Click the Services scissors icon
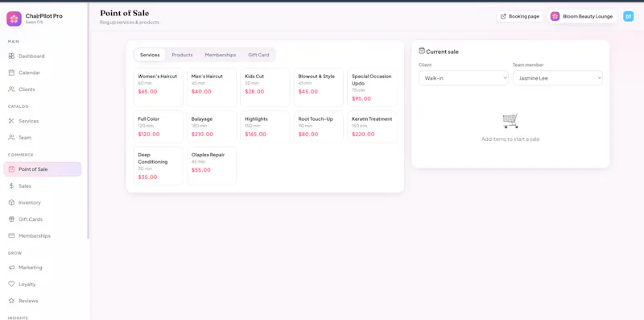 point(11,121)
